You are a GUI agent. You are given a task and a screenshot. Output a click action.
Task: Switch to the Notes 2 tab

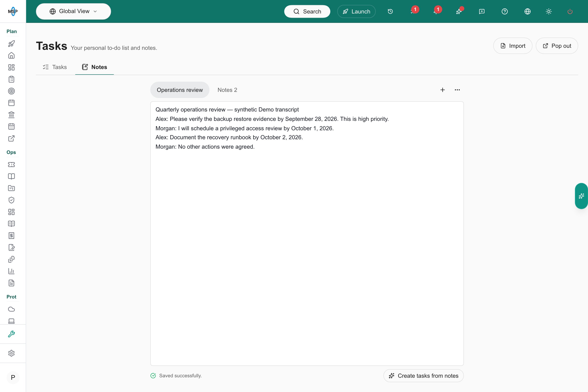[x=227, y=90]
